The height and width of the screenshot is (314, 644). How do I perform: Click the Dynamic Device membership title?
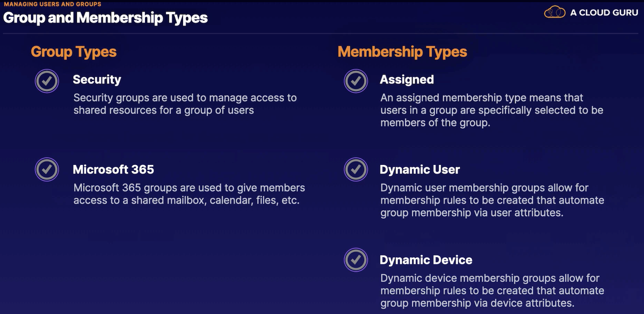pos(426,260)
